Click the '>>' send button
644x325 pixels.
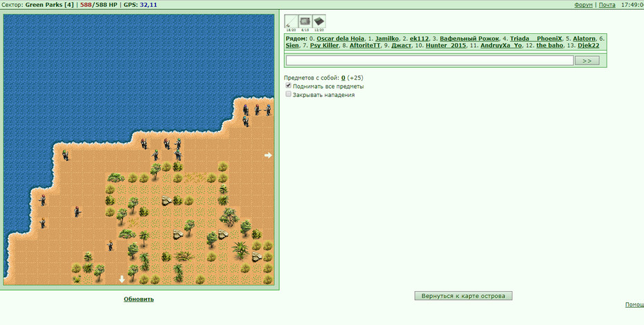587,61
